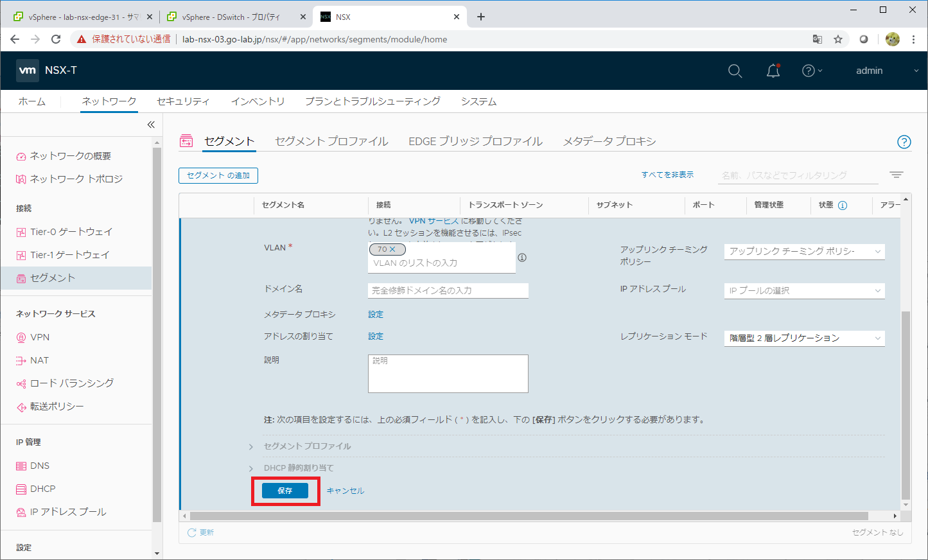The height and width of the screenshot is (560, 928).
Task: Switch to セグメント プロファイル tab
Action: (x=331, y=141)
